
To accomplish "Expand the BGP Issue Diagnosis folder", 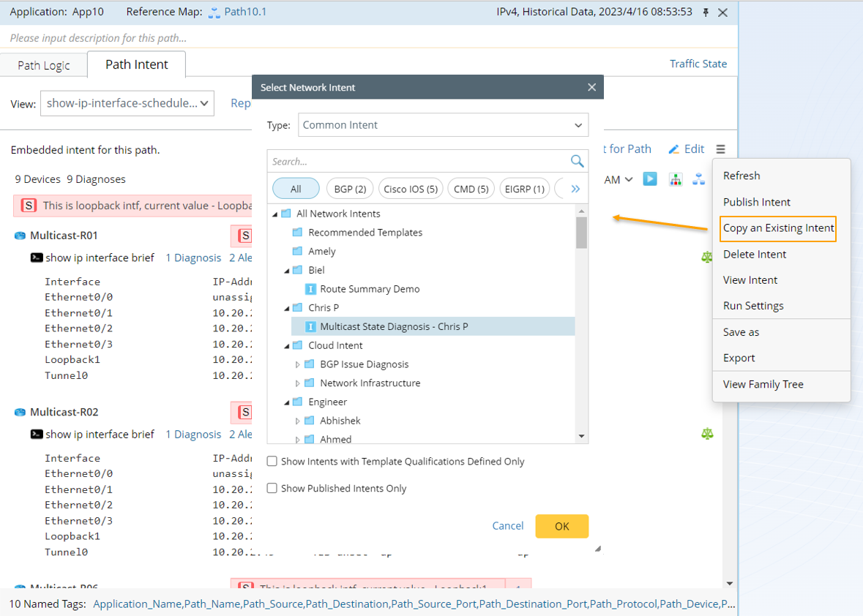I will [x=298, y=364].
